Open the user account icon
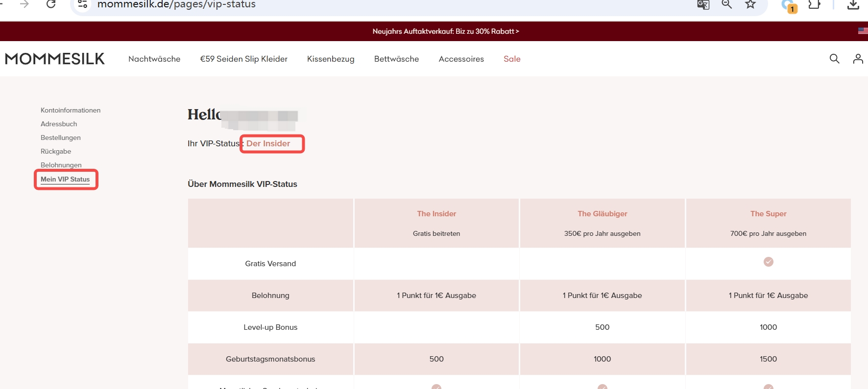The height and width of the screenshot is (389, 868). [x=858, y=59]
